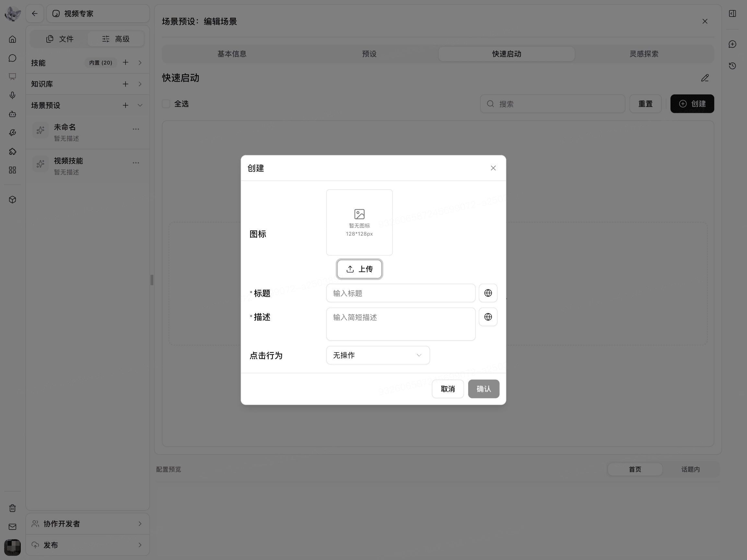Click the new chat plus bubble icon

[x=732, y=44]
